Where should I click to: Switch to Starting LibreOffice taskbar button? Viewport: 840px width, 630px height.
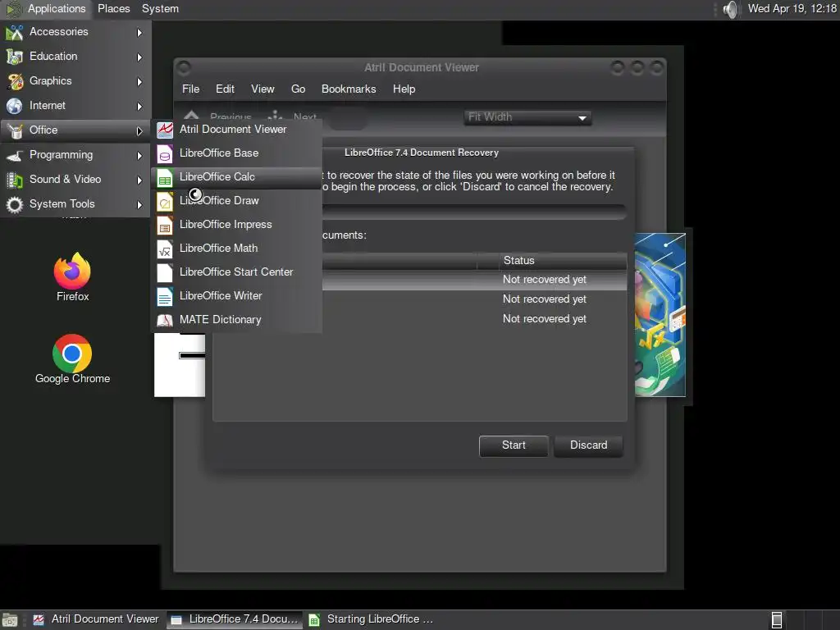point(372,620)
